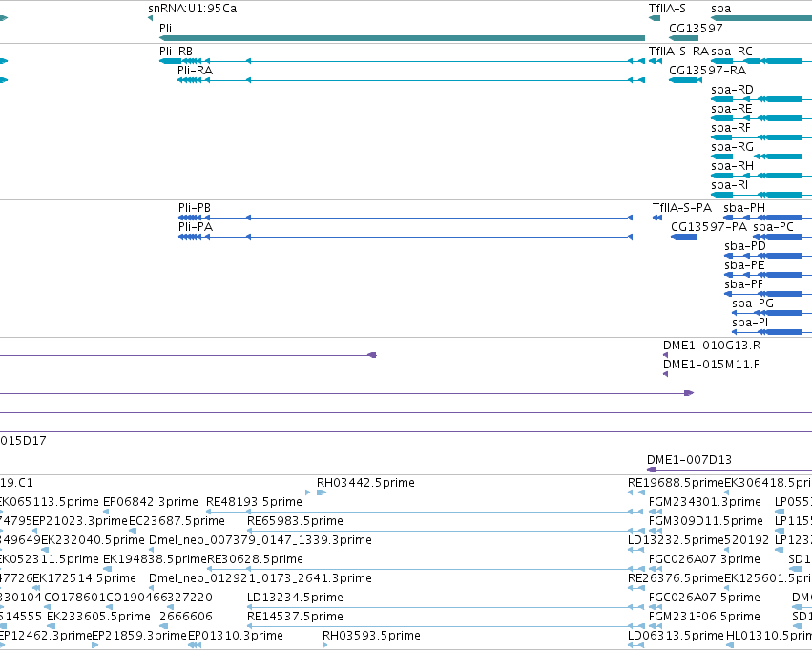
Task: Select the sba gene bar
Action: [761, 19]
